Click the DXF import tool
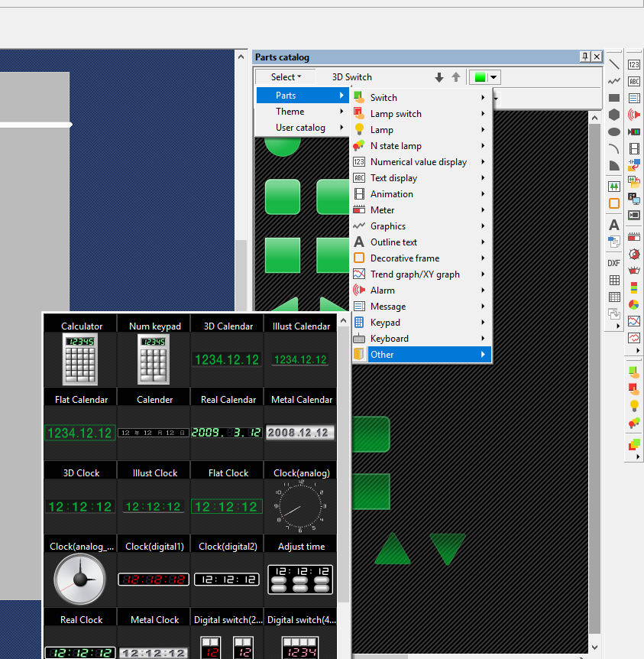This screenshot has width=644, height=659. [x=613, y=263]
